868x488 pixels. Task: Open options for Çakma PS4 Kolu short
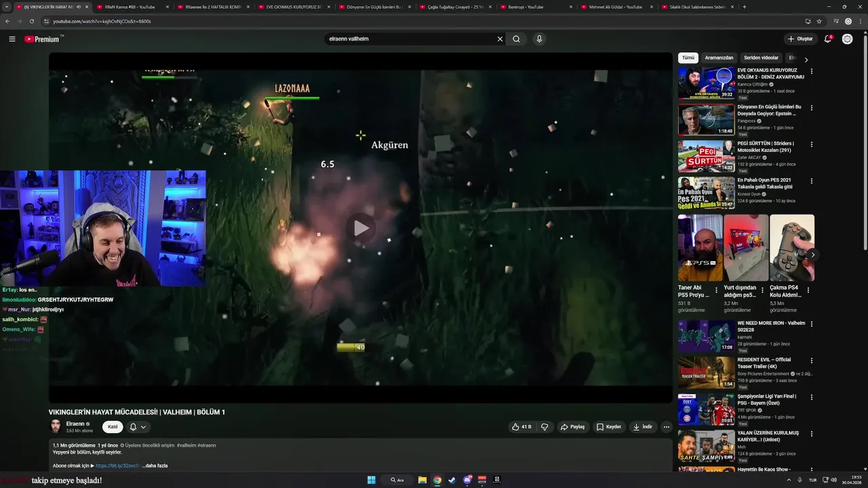808,290
